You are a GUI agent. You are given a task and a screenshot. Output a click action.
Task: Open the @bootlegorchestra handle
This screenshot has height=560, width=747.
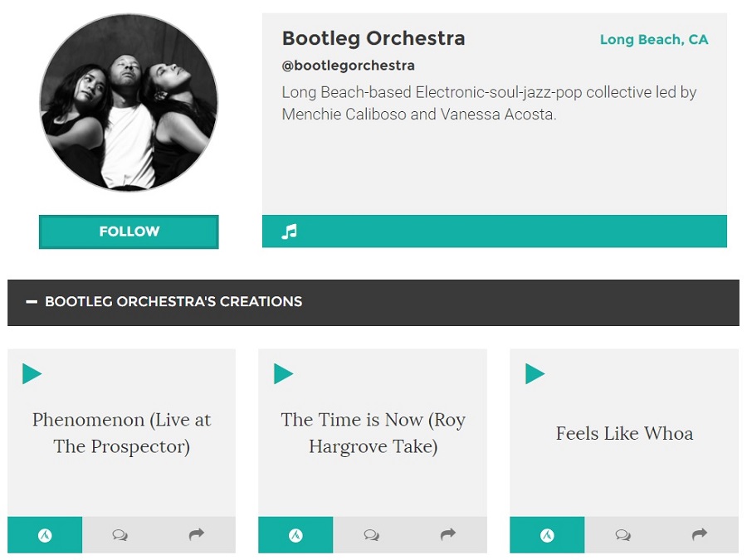coord(349,66)
